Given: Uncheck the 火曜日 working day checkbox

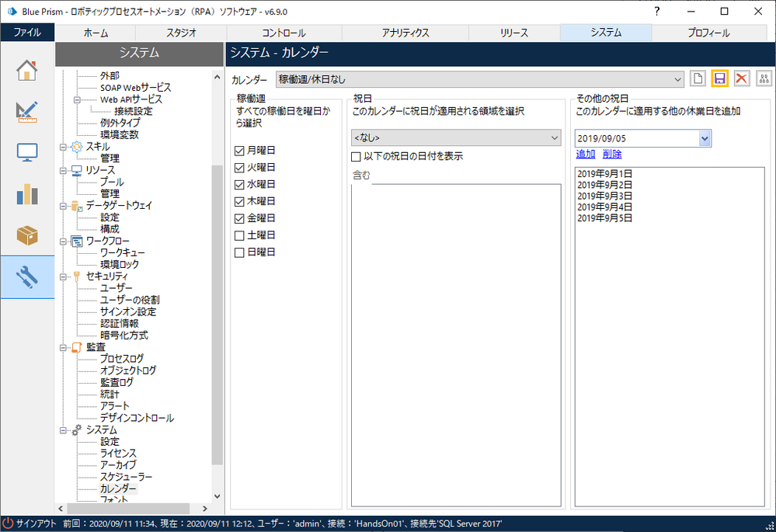Looking at the screenshot, I should (239, 168).
